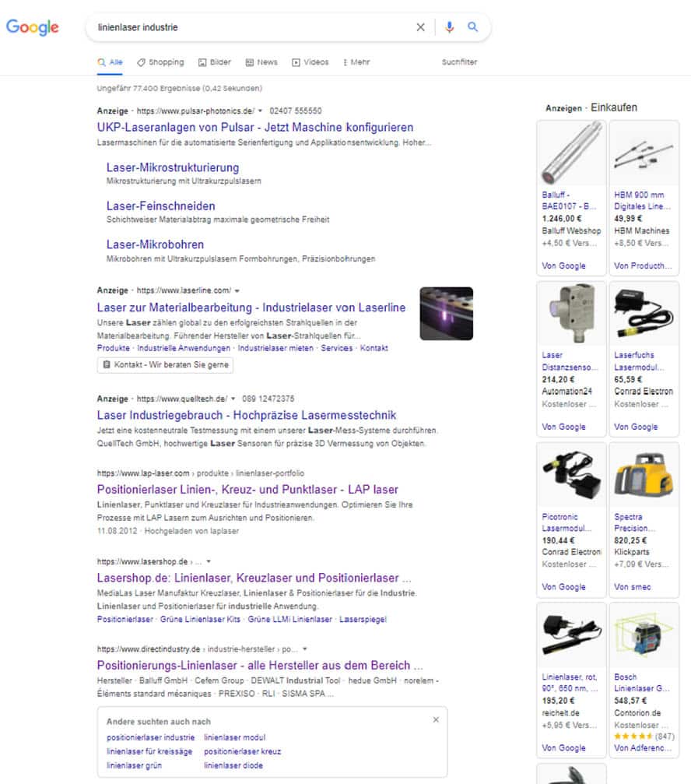Click the Laserline ad thumbnail image
The image size is (691, 784).
pos(446,314)
